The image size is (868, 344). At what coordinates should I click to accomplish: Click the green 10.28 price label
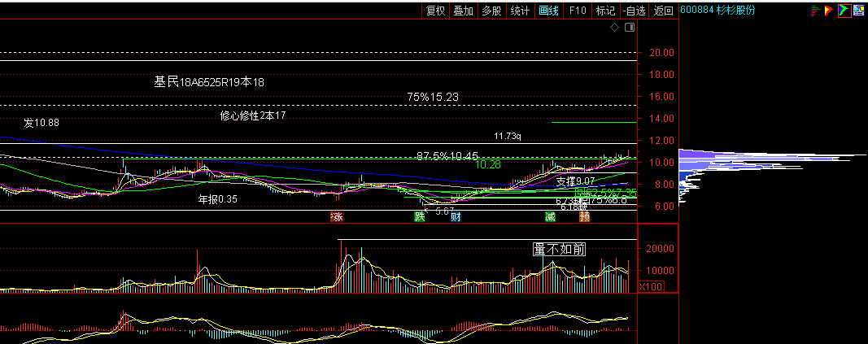[488, 165]
